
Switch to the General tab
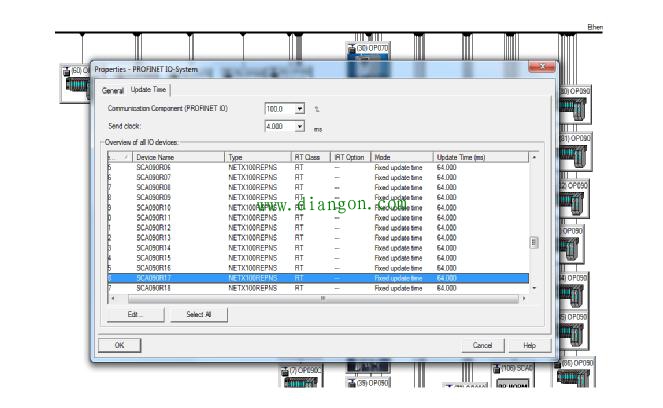[112, 90]
